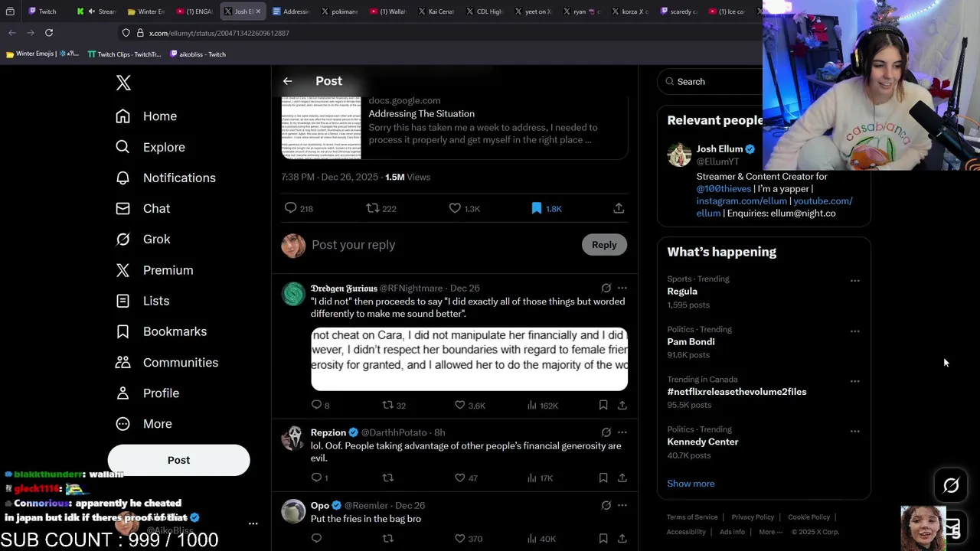This screenshot has height=551, width=980.
Task: Click the floating Grok button
Action: point(951,485)
